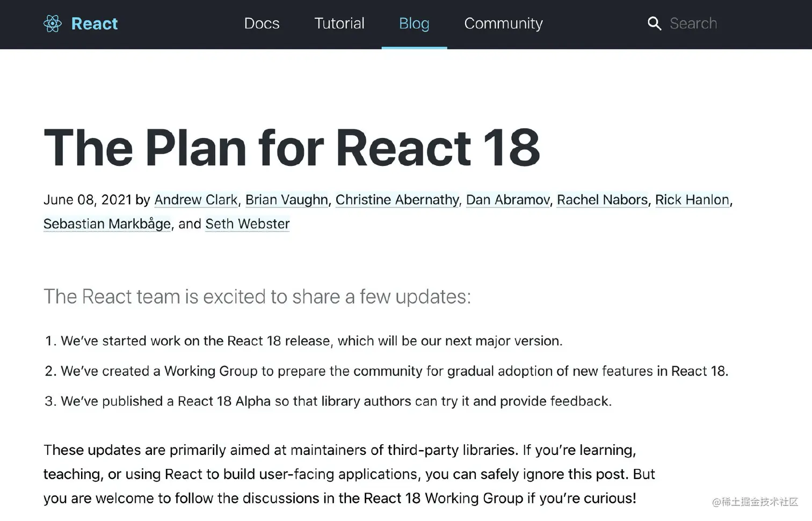Viewport: 812px width, 521px height.
Task: Click the magnifying glass search icon
Action: pos(654,24)
